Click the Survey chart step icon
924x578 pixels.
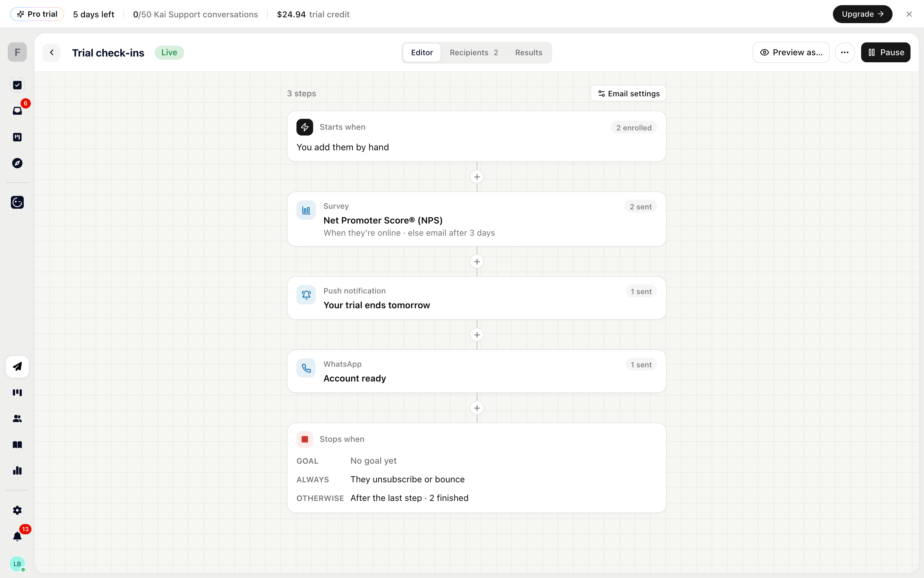(306, 210)
